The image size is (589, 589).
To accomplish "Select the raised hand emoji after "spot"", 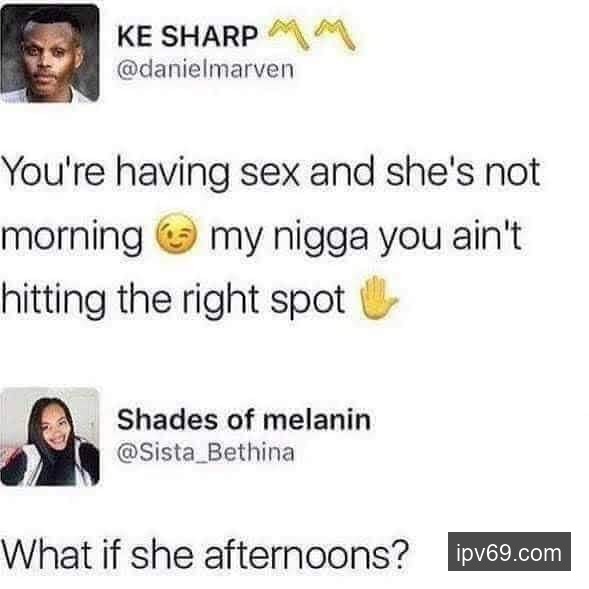I will (x=378, y=298).
